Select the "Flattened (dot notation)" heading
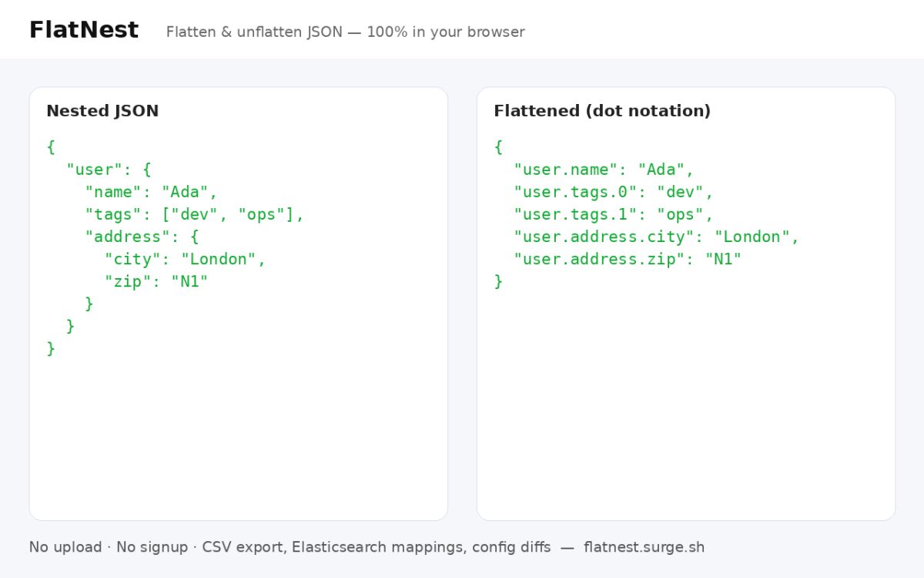924x578 pixels. (602, 111)
